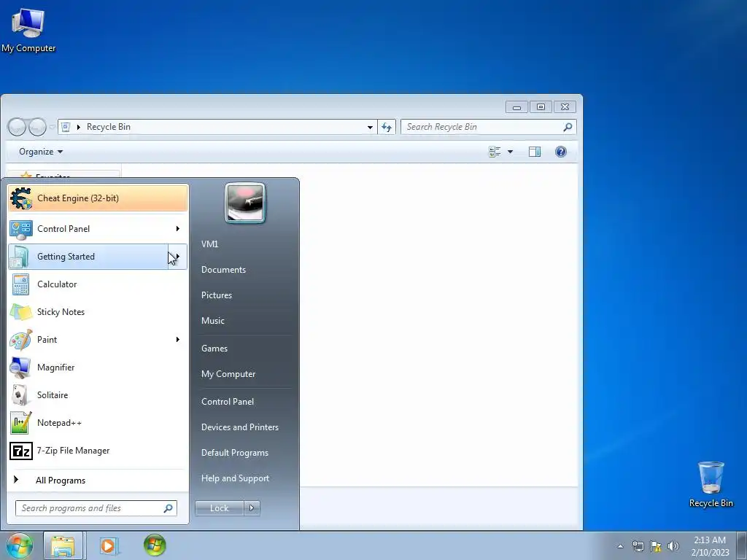Launch Getting Started item
Screen dimensions: 747x560
click(88, 257)
